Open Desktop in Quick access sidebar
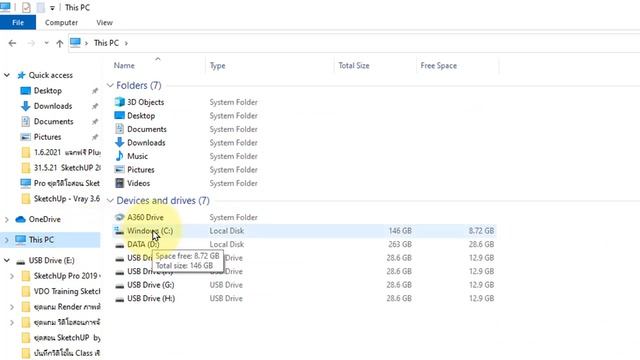Viewport: 640px width, 360px height. point(48,91)
